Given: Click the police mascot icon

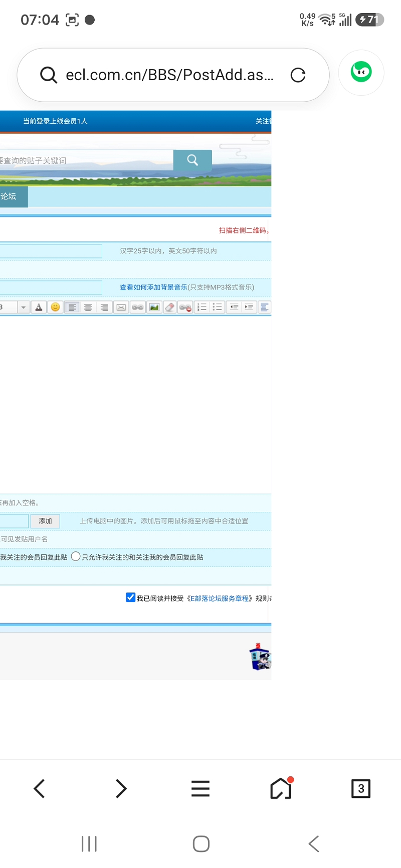Looking at the screenshot, I should (x=260, y=657).
